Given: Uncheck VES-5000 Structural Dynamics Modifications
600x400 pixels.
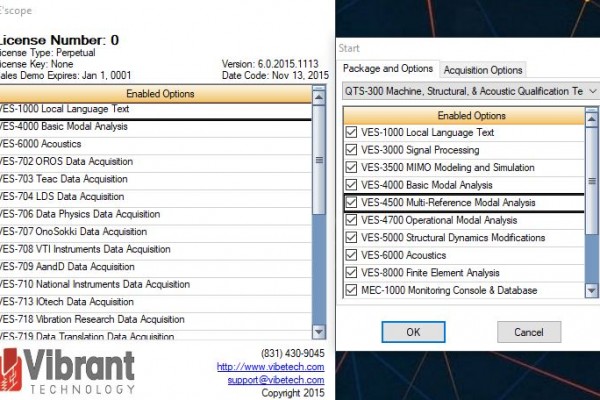Looking at the screenshot, I should click(350, 237).
